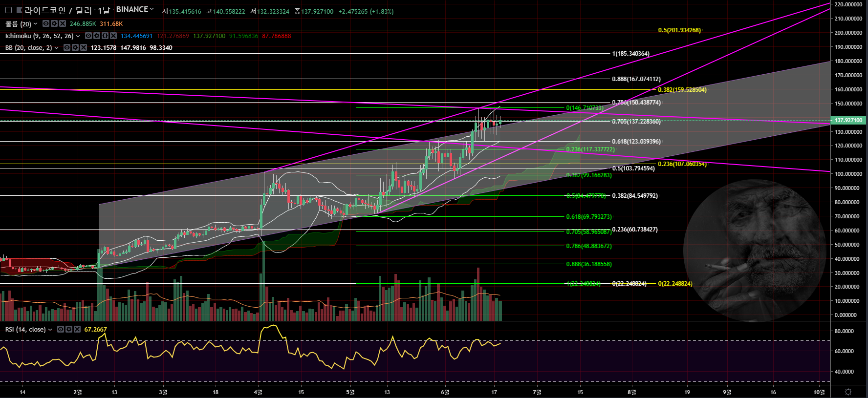Click the 0.888(36.188558) Fibonacci label
Image resolution: width=868 pixels, height=398 pixels.
pyautogui.click(x=589, y=264)
